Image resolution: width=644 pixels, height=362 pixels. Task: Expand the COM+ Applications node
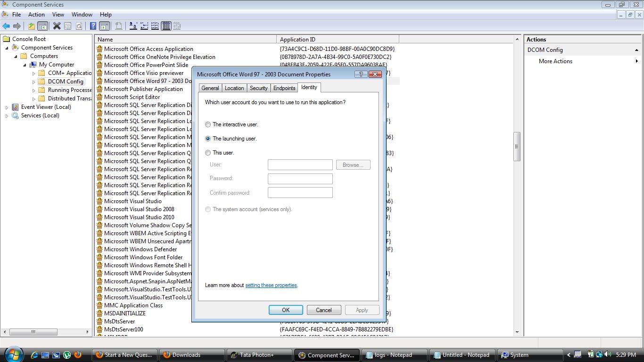click(33, 74)
